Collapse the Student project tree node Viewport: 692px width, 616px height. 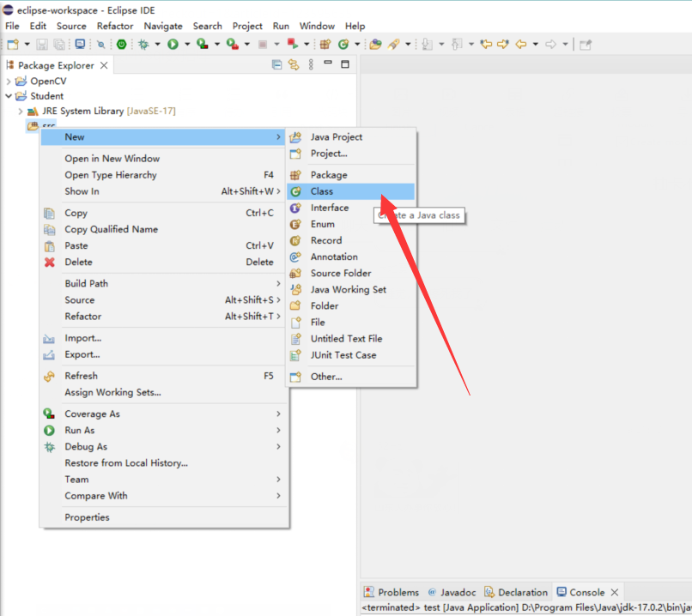point(9,96)
